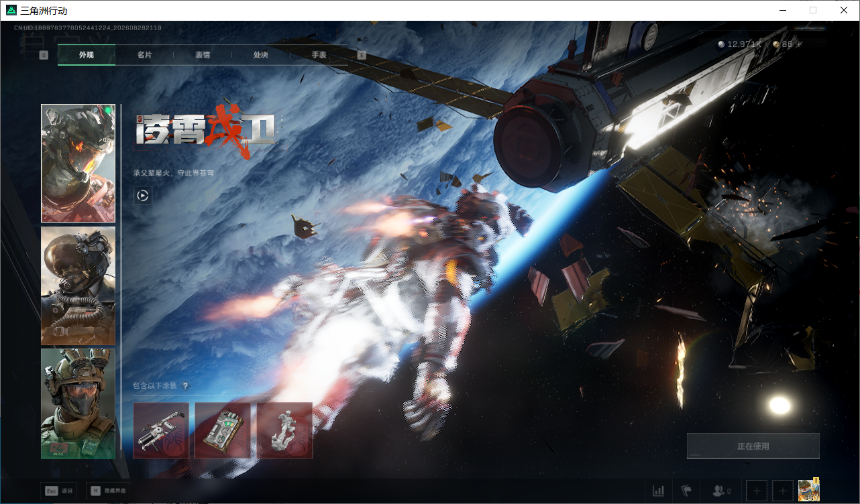Click the Q key previous tab icon
The width and height of the screenshot is (860, 504).
44,55
